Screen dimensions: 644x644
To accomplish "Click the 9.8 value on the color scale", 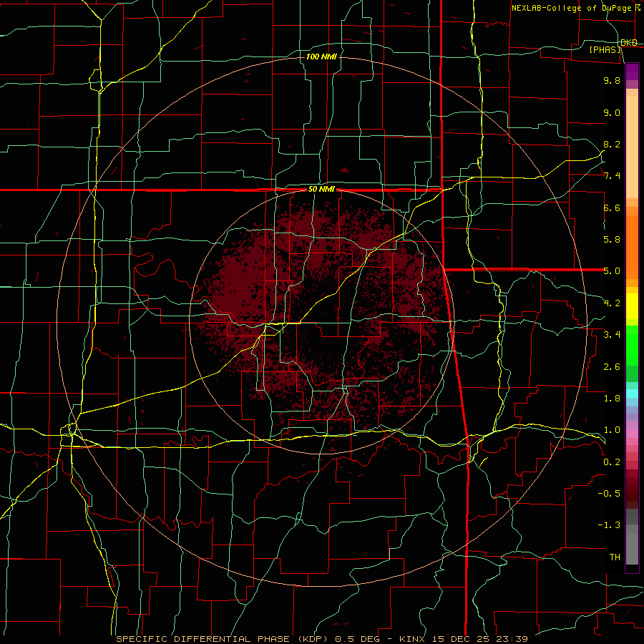I will click(612, 80).
